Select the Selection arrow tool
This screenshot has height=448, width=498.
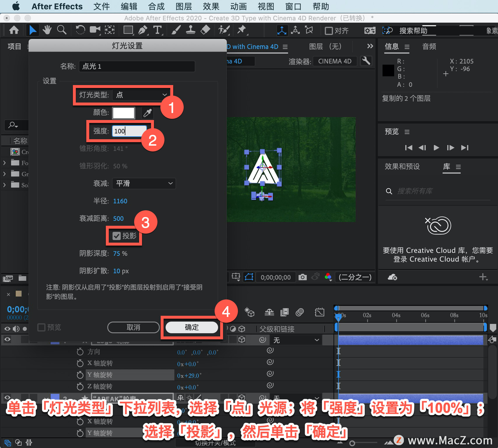32,30
